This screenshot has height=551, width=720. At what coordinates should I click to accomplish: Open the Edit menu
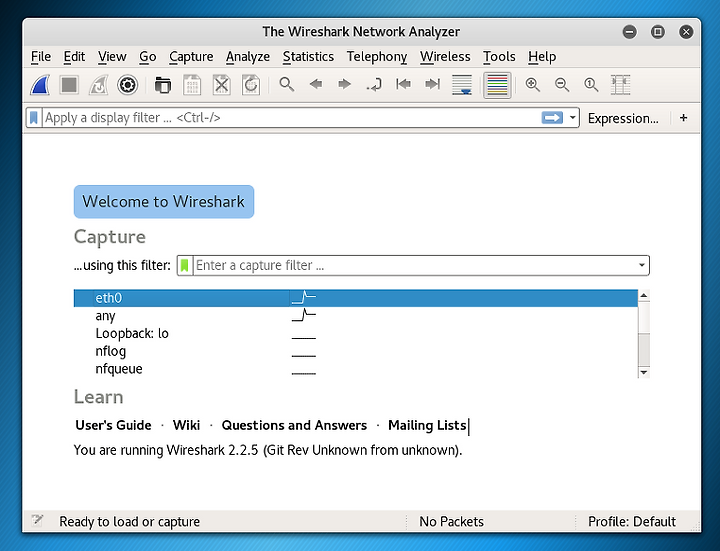(74, 56)
